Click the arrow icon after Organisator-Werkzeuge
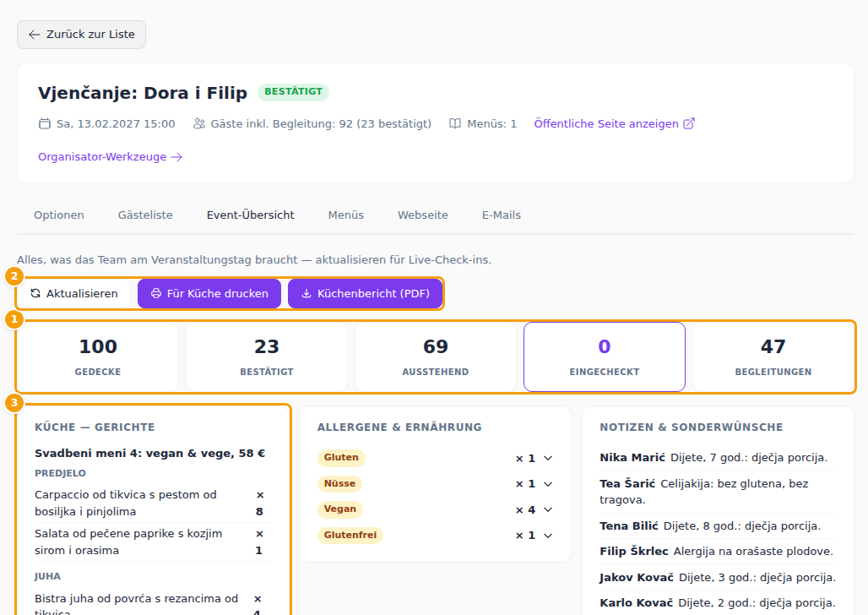The height and width of the screenshot is (615, 868). 176,157
